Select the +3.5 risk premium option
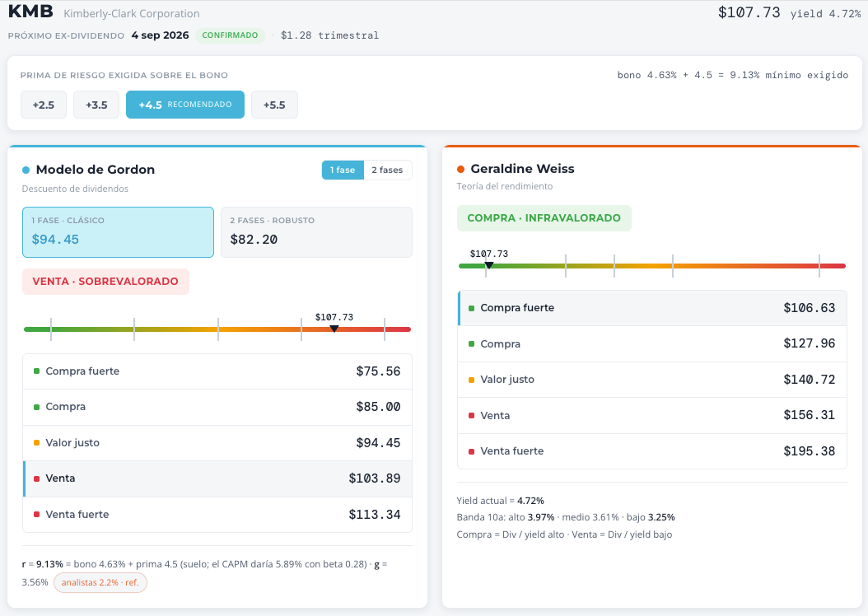Screen dimensions: 868x616 click(x=96, y=105)
